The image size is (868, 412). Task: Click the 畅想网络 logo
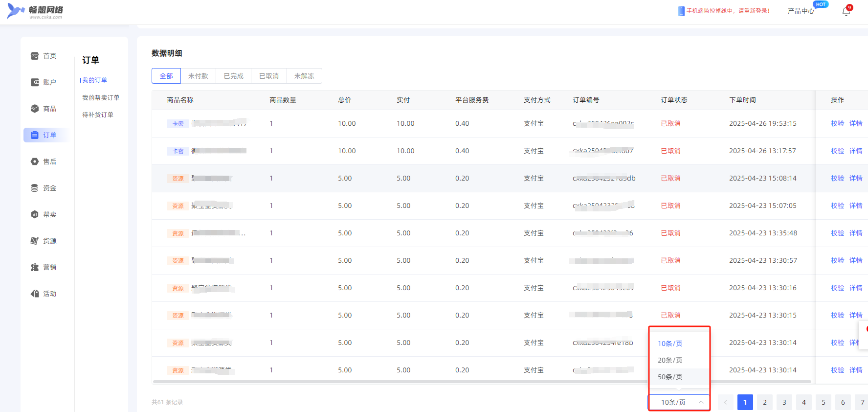click(35, 11)
